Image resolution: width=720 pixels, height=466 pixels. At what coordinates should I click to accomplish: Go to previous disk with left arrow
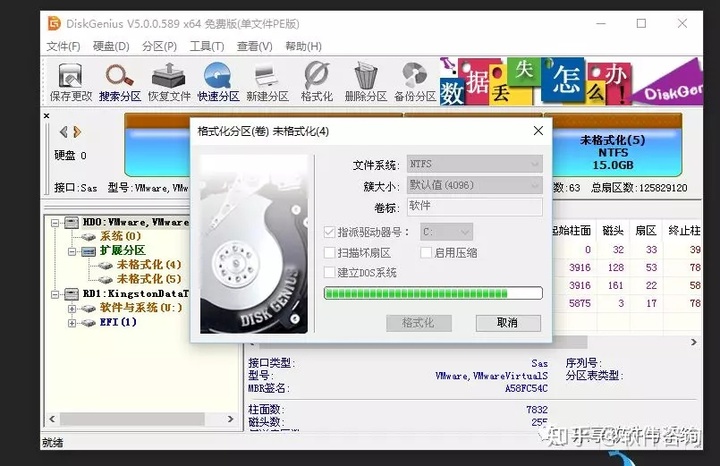(63, 132)
